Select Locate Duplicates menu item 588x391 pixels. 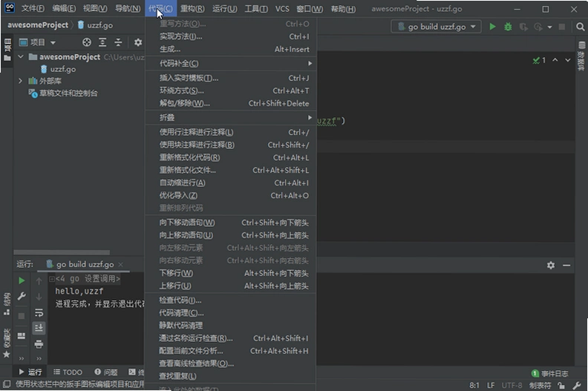231,376
